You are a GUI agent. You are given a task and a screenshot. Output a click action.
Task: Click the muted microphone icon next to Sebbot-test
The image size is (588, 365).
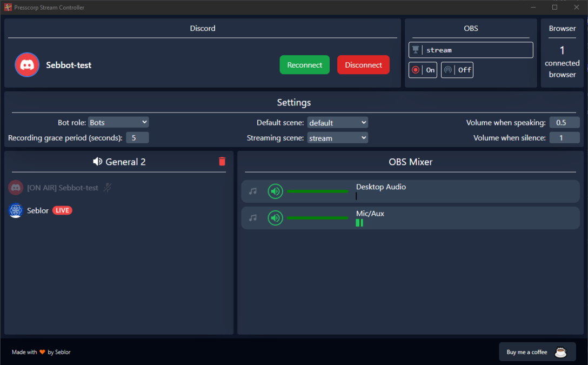[x=108, y=188]
